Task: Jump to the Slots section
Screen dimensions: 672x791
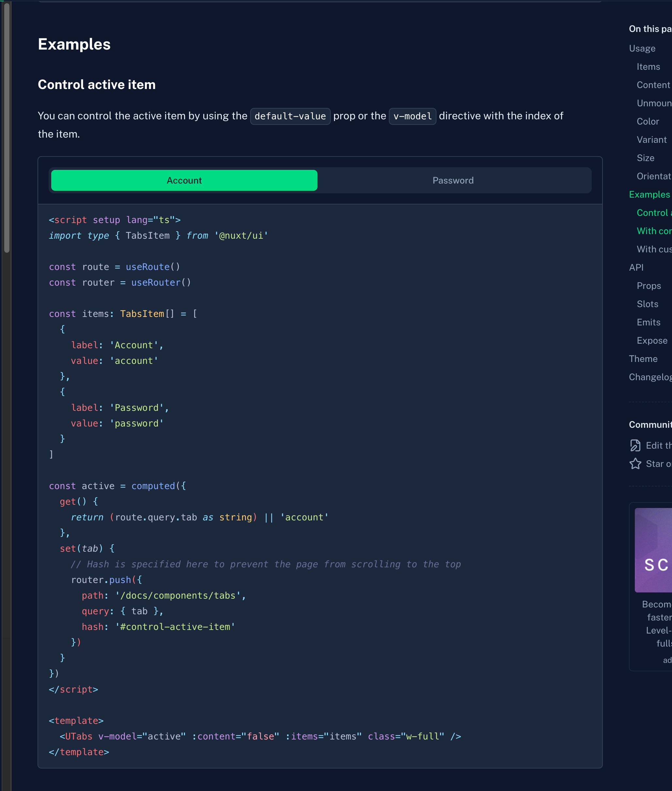Action: (647, 304)
